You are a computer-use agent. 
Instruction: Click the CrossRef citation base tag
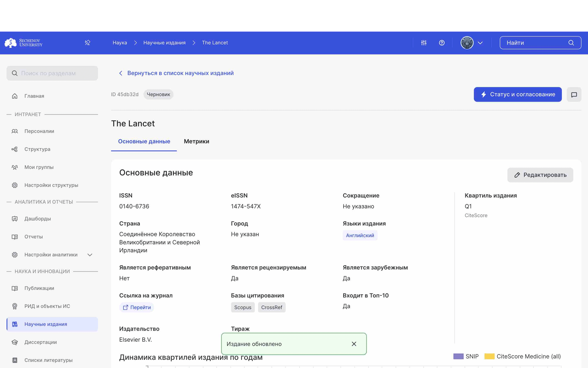272,307
